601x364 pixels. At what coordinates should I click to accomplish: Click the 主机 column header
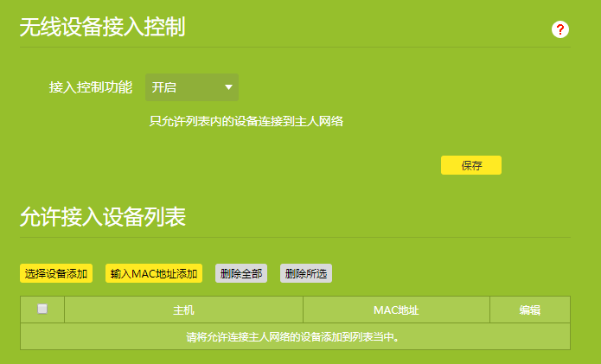pyautogui.click(x=183, y=310)
